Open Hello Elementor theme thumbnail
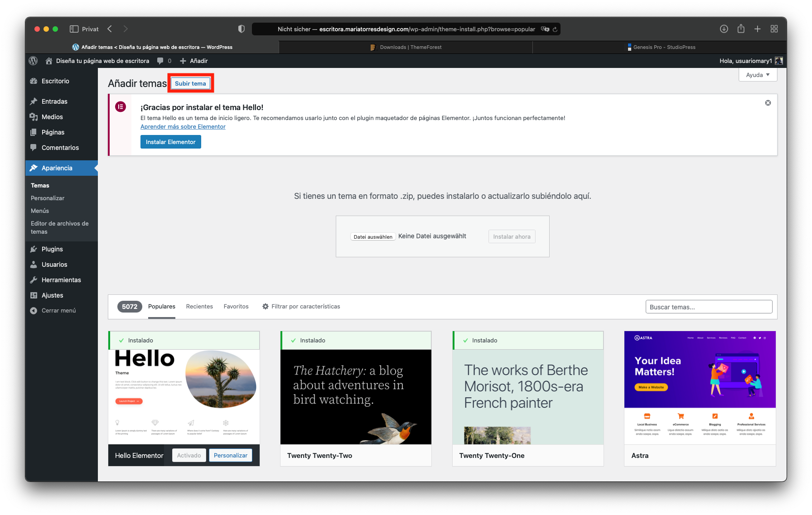The image size is (812, 515). 184,397
